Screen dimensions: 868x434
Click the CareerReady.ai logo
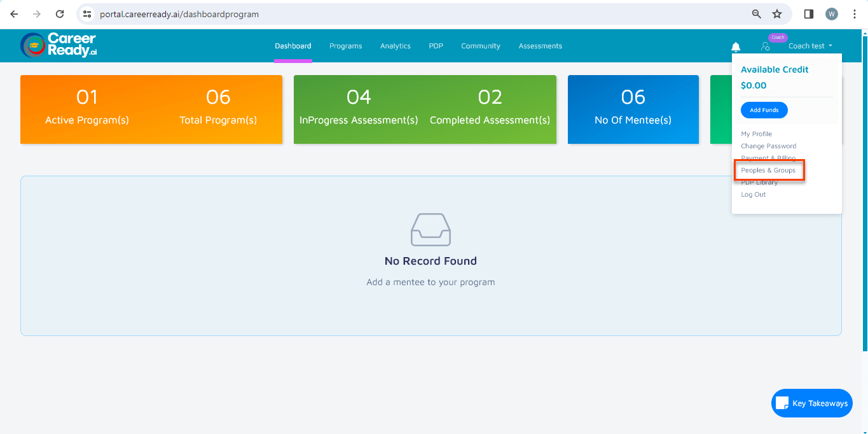(x=59, y=45)
